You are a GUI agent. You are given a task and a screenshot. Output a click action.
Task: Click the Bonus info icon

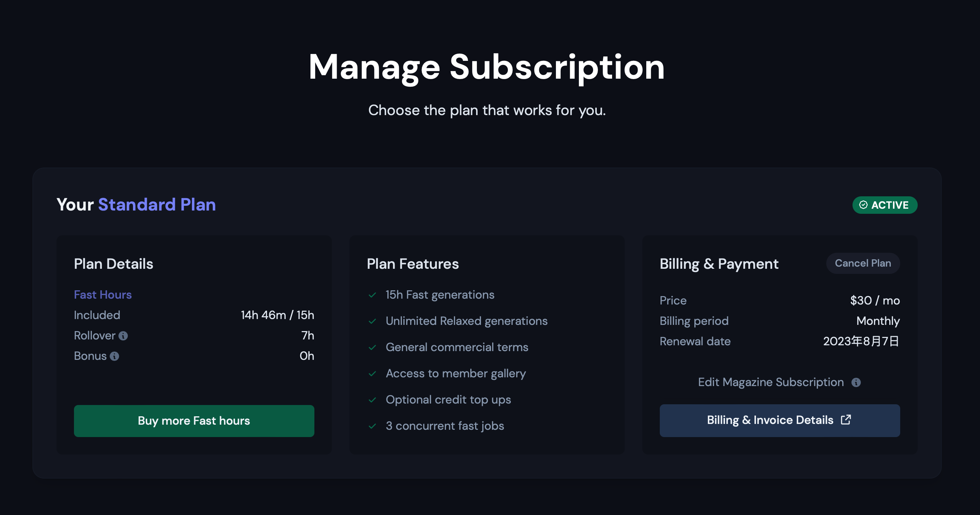point(114,357)
